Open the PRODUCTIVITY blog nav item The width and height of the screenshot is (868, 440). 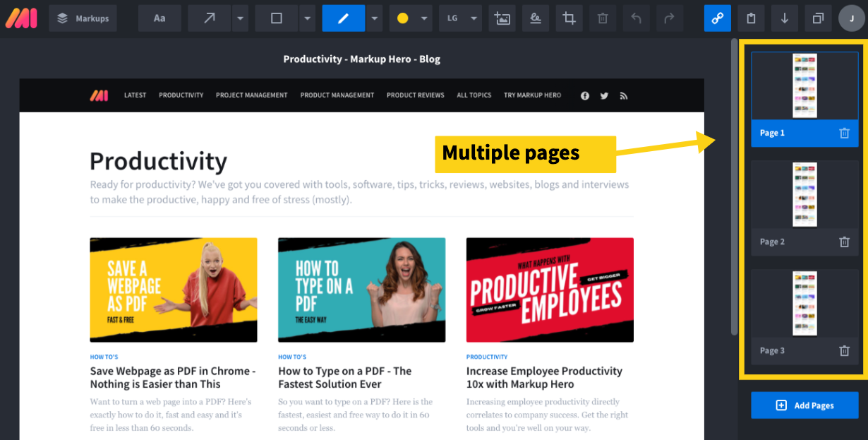click(x=181, y=95)
